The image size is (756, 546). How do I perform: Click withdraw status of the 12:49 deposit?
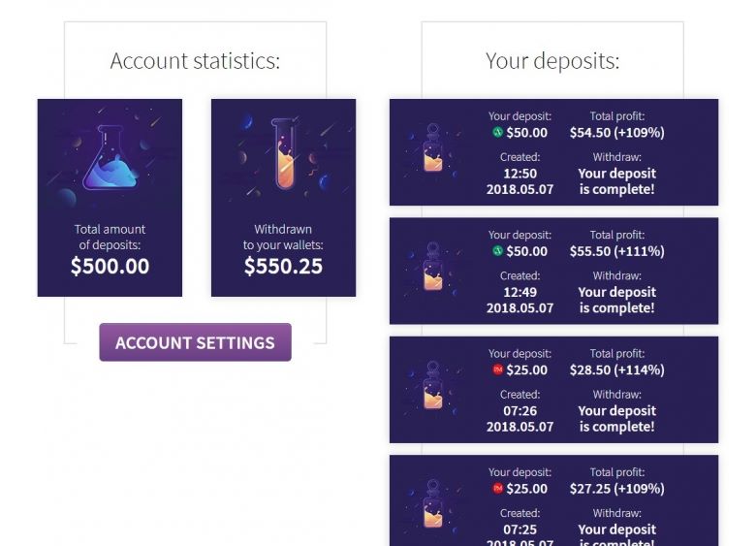[617, 300]
